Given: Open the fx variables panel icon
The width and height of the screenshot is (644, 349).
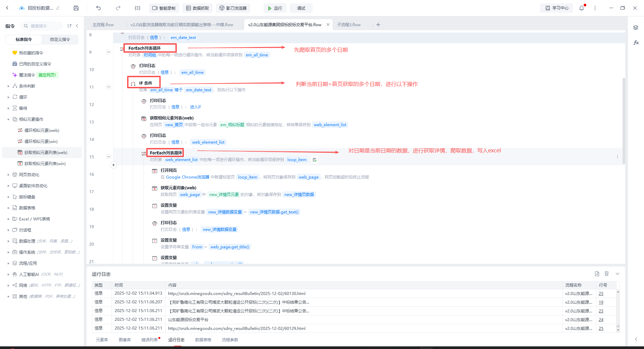Looking at the screenshot, I should (636, 43).
